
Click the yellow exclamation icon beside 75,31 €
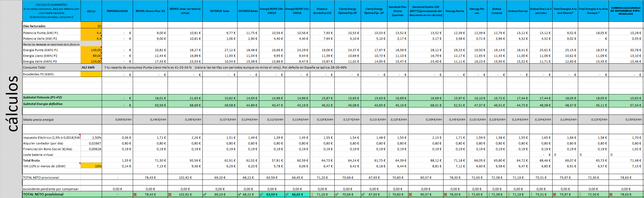532,194
